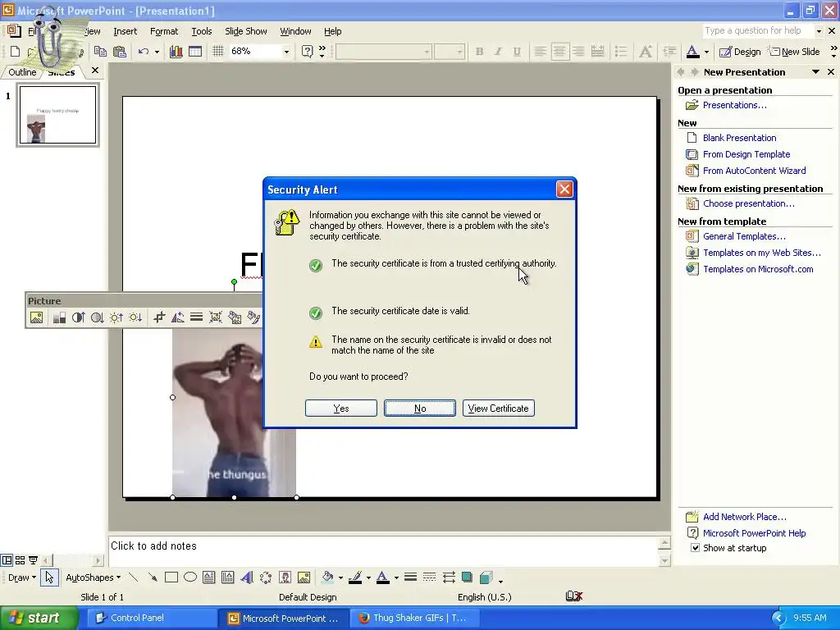Click More Contrast on Picture toolbar

pos(78,317)
